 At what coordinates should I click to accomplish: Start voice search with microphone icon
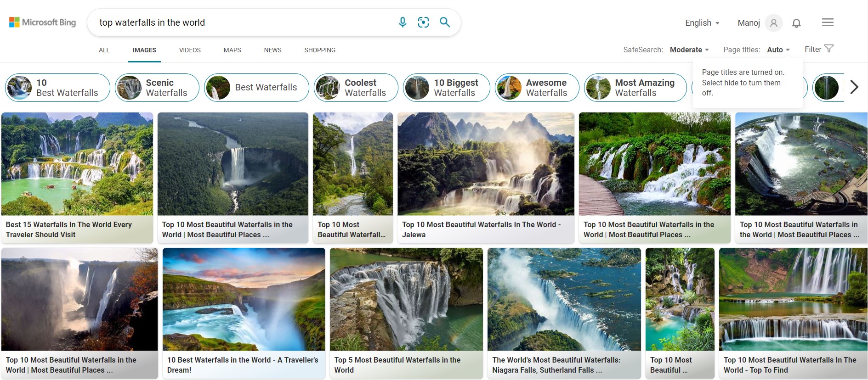[403, 22]
